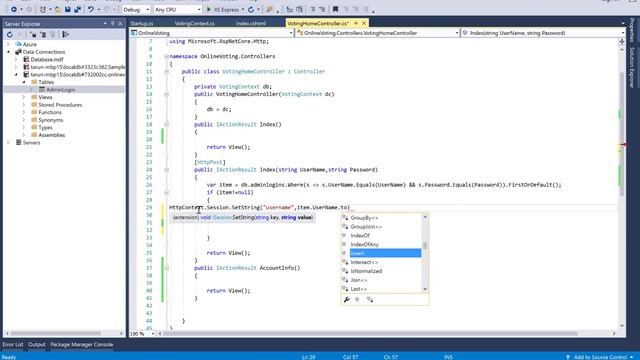Open the Any CPU platform dropdown
Image resolution: width=640 pixels, height=360 pixels.
(178, 9)
